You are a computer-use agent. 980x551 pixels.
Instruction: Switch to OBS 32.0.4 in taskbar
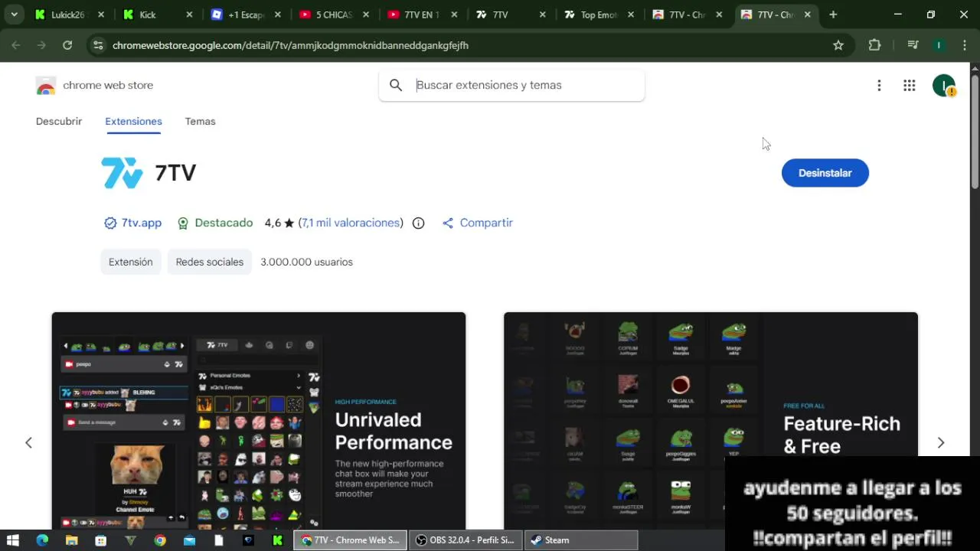(x=465, y=540)
